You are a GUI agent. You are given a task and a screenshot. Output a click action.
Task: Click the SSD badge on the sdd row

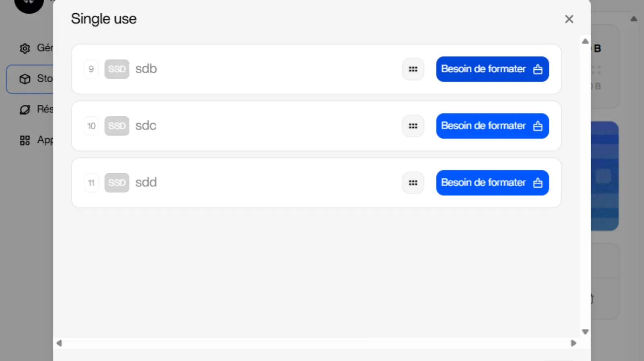pos(117,183)
